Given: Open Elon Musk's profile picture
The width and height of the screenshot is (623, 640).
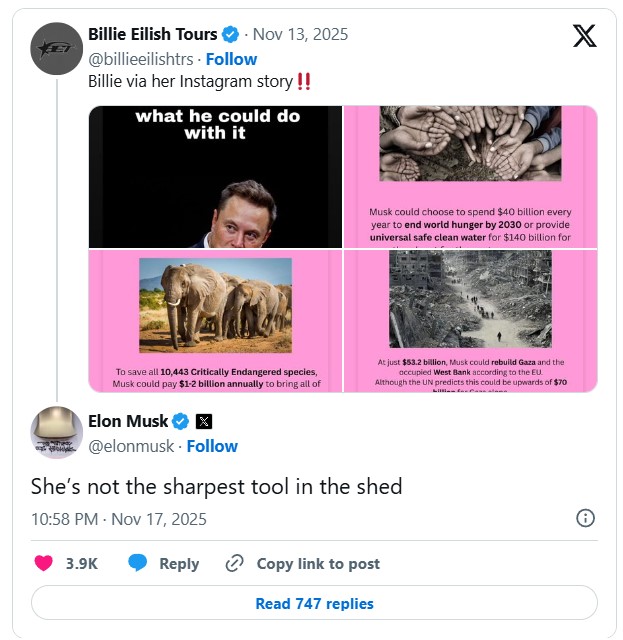Looking at the screenshot, I should 57,433.
